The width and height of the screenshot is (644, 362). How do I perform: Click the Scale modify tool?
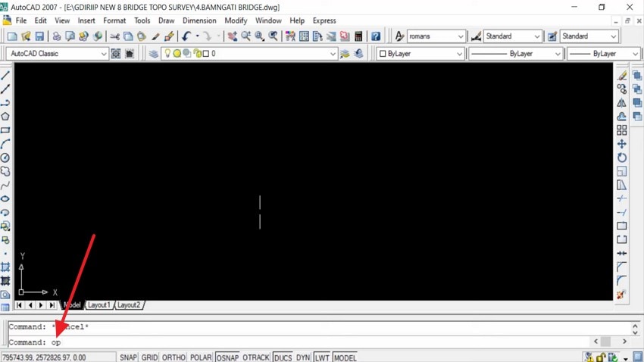[622, 172]
